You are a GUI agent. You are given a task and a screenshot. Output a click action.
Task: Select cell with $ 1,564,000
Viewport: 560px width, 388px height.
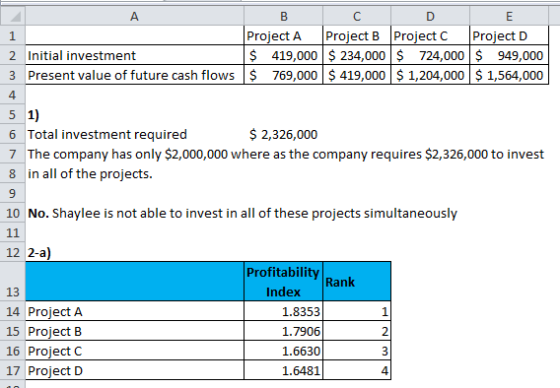[x=509, y=75]
